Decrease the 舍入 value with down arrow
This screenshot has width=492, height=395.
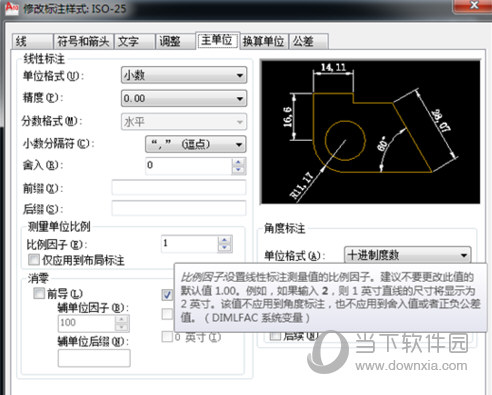[x=238, y=170]
